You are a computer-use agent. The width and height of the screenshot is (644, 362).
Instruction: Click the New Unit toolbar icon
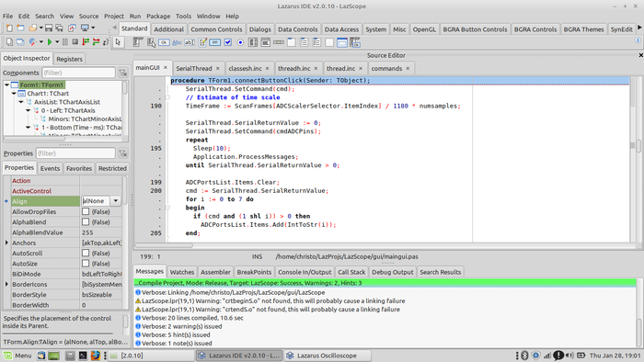(9, 28)
